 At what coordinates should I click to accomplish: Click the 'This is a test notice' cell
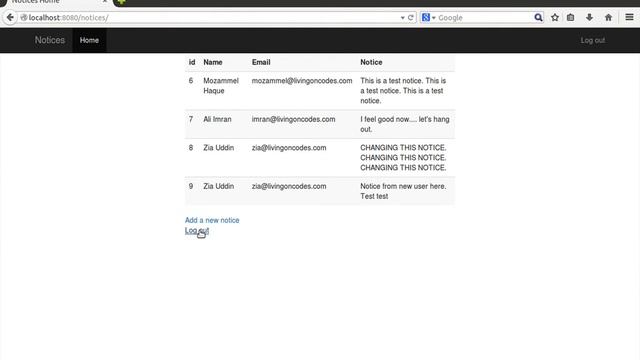(403, 91)
